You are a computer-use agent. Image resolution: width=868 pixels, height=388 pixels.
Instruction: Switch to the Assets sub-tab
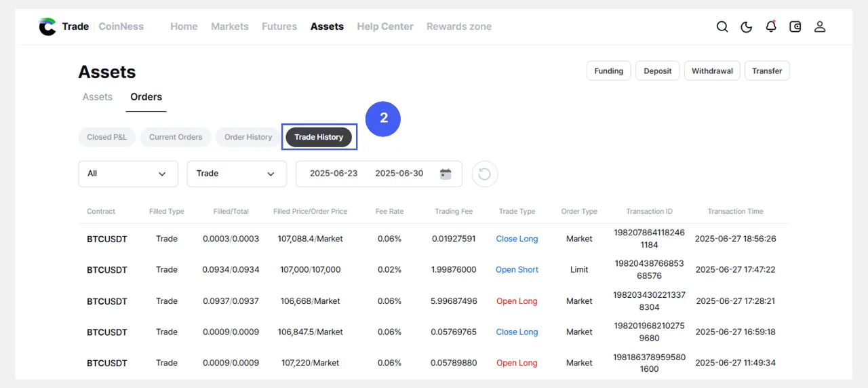click(x=98, y=97)
